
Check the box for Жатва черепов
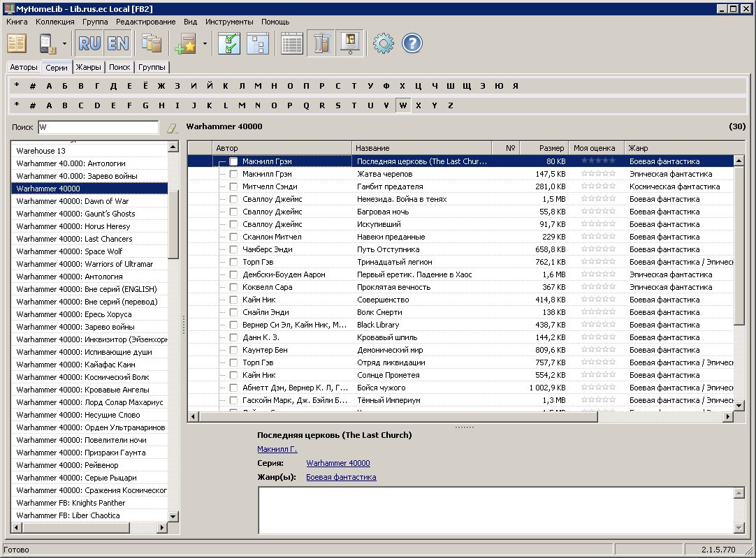[233, 174]
